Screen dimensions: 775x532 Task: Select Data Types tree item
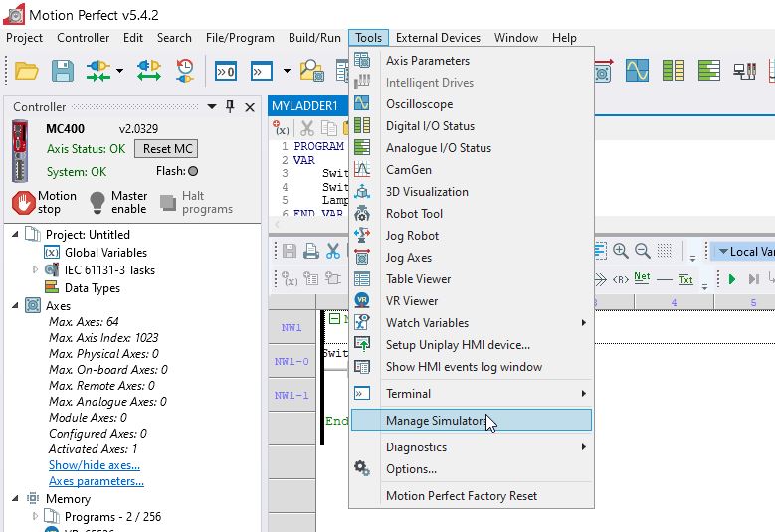pyautogui.click(x=93, y=288)
